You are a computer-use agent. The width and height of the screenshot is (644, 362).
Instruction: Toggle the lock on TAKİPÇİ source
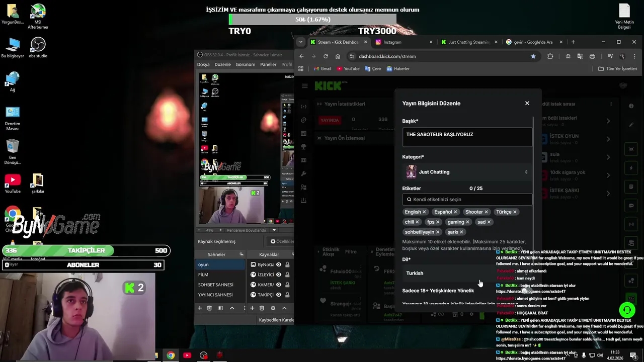287,295
